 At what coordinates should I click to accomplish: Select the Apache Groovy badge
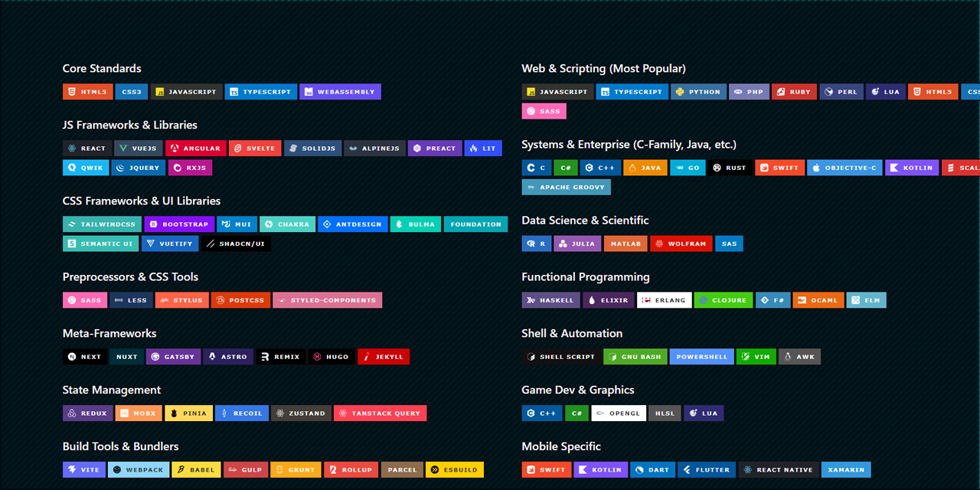(x=566, y=187)
